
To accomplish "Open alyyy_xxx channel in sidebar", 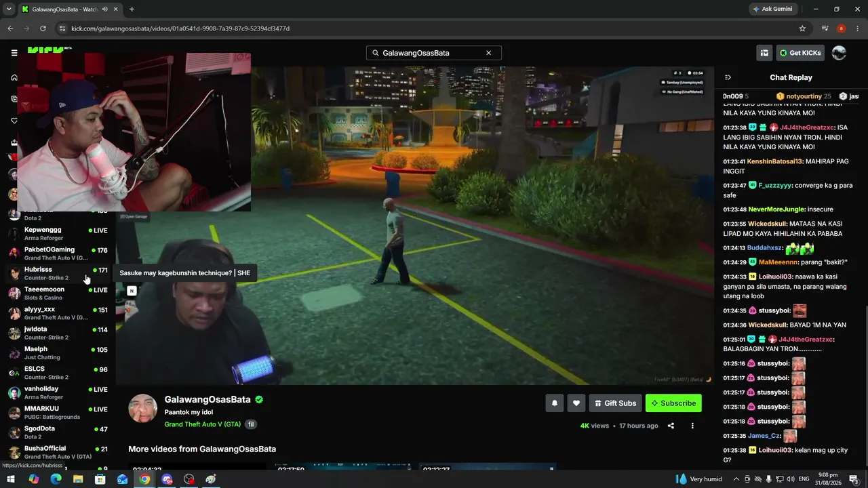I will click(x=58, y=313).
